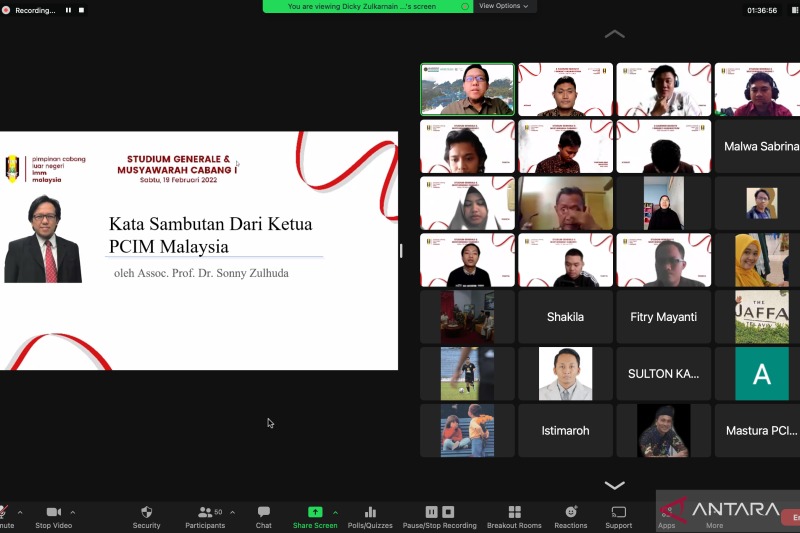Click the green Share Screen icon

point(315,512)
